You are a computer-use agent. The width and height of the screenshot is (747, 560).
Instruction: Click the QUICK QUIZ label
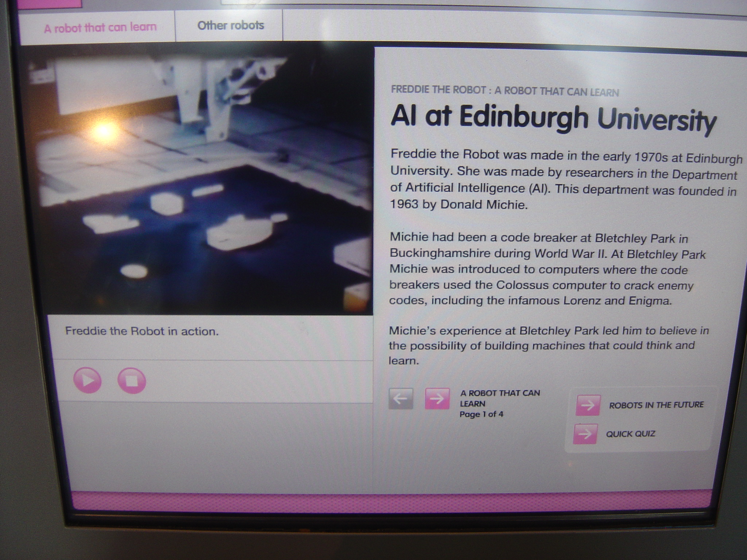631,434
